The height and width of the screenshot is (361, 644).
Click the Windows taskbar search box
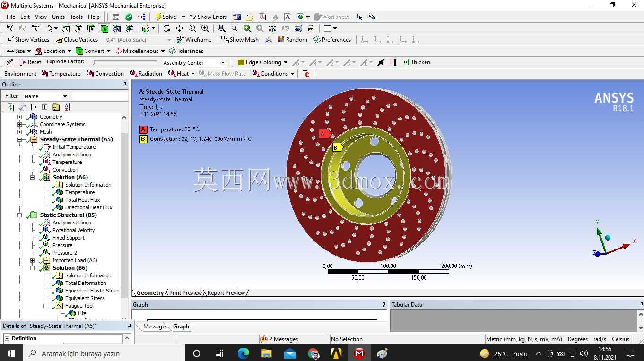point(104,353)
